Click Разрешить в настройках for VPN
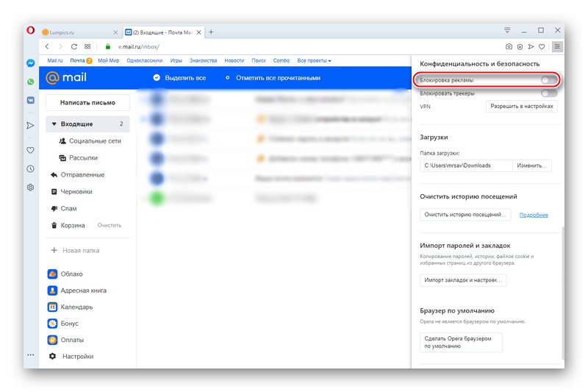This screenshot has width=588, height=392. 522,106
